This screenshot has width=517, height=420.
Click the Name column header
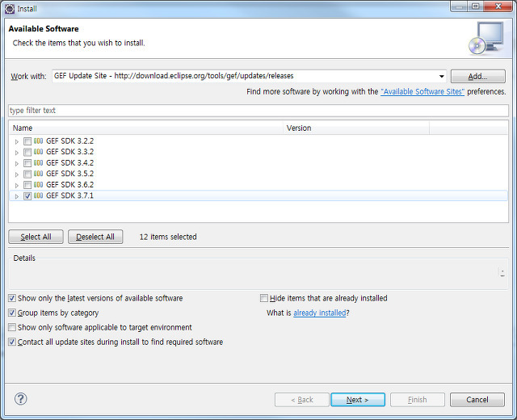coord(146,128)
